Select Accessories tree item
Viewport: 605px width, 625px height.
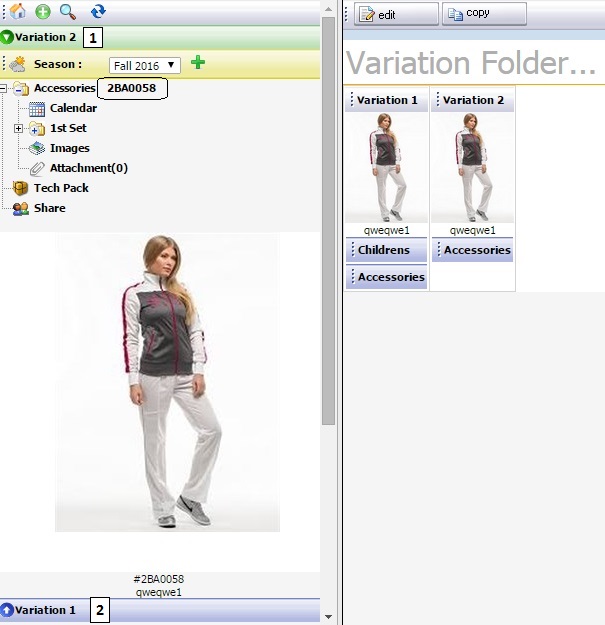(65, 88)
